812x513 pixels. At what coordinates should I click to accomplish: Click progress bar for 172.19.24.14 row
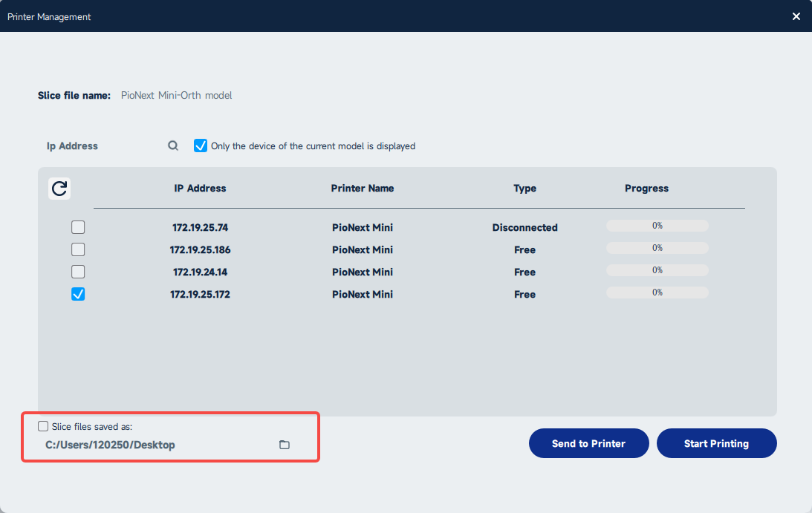click(657, 270)
